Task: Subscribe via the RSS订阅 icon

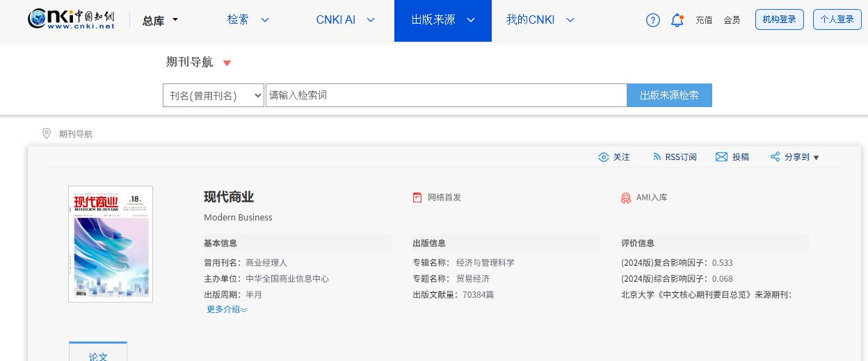Action: 657,157
